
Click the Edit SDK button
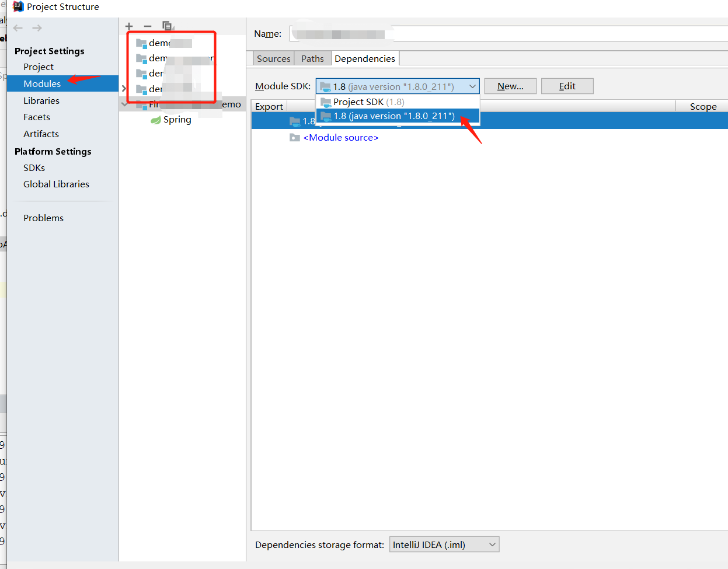pyautogui.click(x=567, y=86)
